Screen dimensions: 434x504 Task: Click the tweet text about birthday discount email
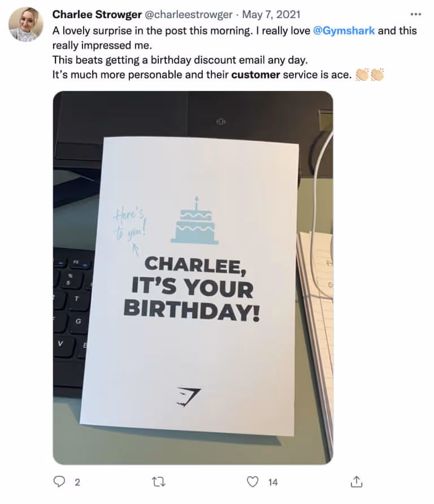[180, 60]
